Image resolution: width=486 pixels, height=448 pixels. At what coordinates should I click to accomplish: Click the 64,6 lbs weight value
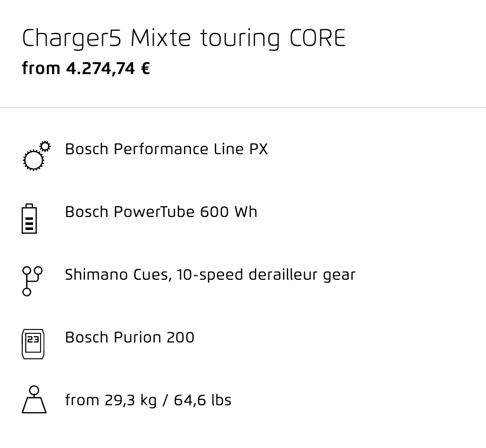(x=202, y=400)
